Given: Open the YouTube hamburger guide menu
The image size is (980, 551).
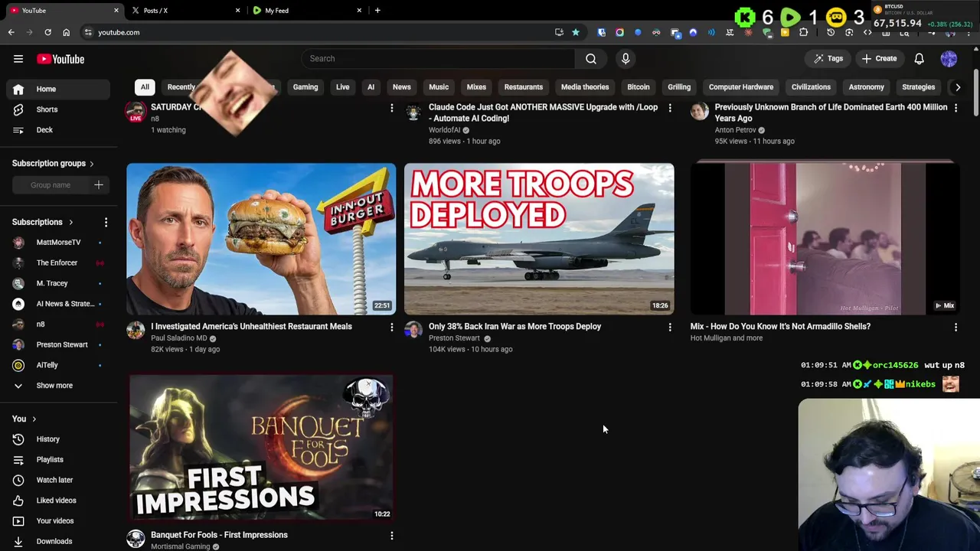Looking at the screenshot, I should tap(18, 59).
